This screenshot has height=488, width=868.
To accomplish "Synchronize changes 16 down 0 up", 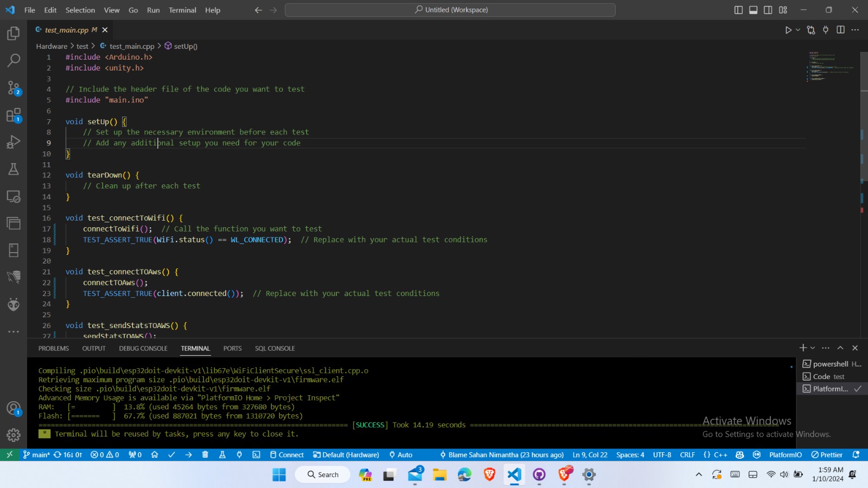I will tap(68, 455).
